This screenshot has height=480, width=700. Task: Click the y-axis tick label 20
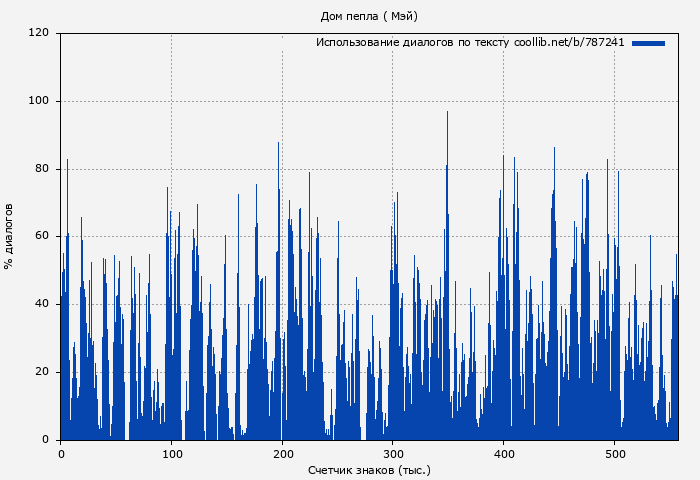point(42,372)
